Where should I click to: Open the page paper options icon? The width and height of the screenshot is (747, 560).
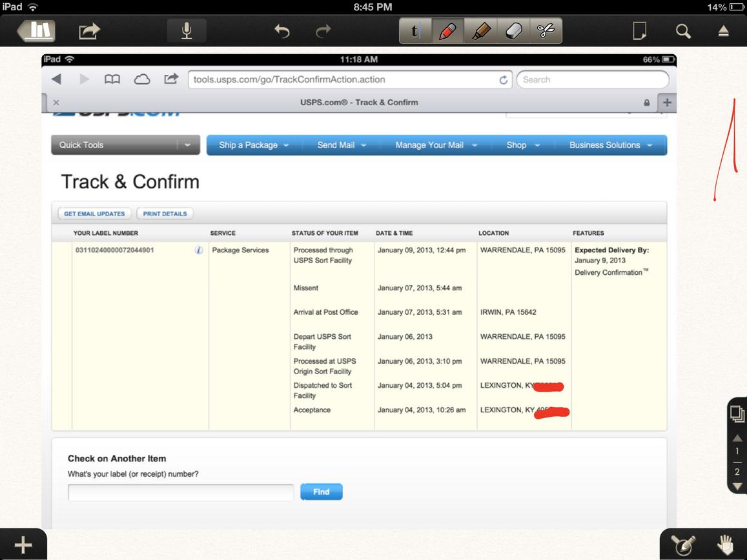point(639,30)
